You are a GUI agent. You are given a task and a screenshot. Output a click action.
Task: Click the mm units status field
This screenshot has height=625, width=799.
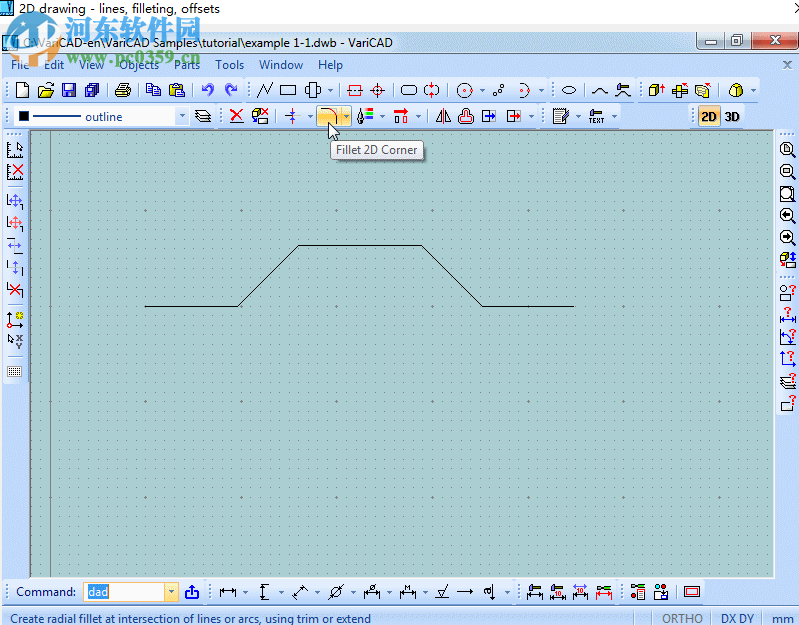pyautogui.click(x=783, y=618)
